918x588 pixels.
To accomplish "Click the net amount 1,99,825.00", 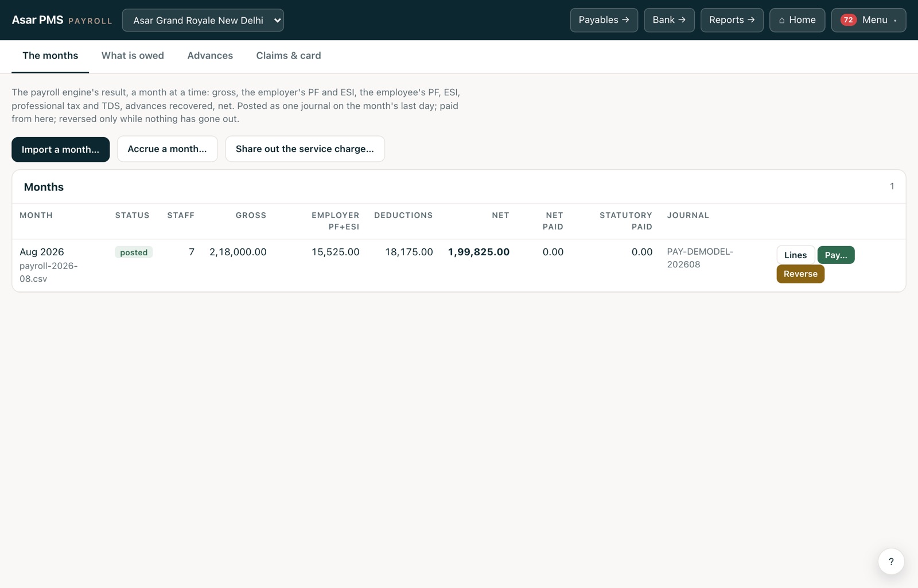I will pos(479,252).
